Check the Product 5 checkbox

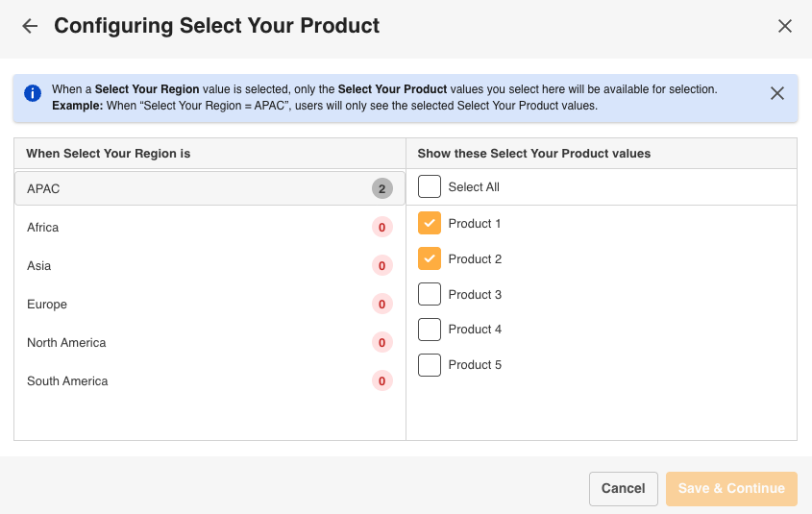[430, 365]
